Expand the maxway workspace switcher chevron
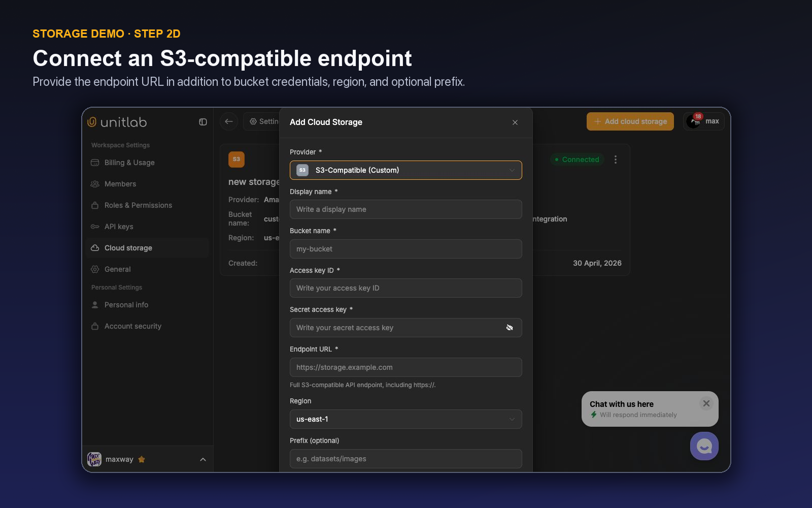This screenshot has height=508, width=812. 203,459
